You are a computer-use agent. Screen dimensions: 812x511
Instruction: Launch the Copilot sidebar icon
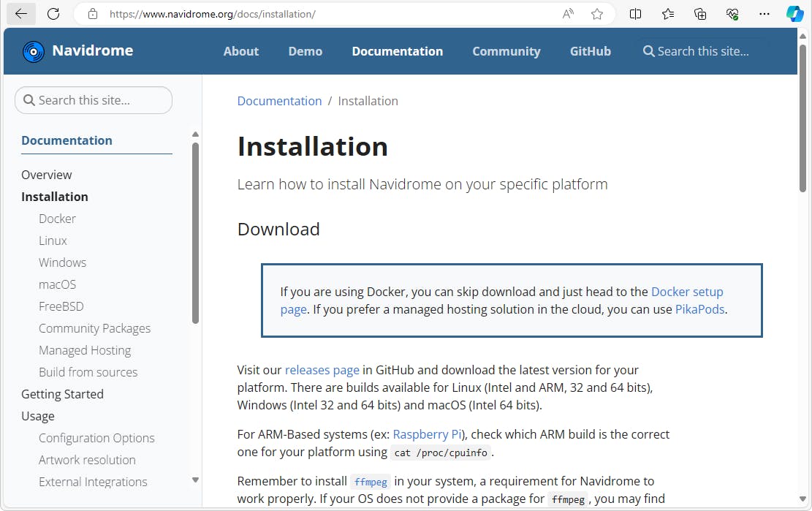click(x=794, y=14)
